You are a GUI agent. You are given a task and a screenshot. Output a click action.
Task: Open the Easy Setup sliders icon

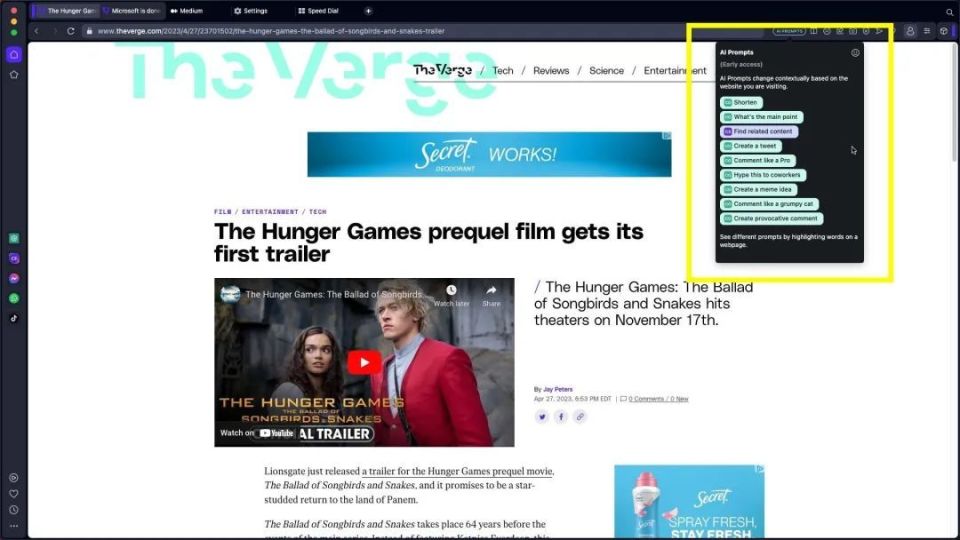point(927,31)
